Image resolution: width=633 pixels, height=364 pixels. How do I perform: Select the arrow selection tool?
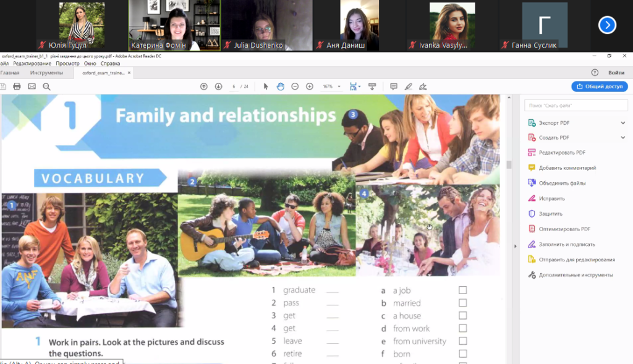[x=266, y=87]
